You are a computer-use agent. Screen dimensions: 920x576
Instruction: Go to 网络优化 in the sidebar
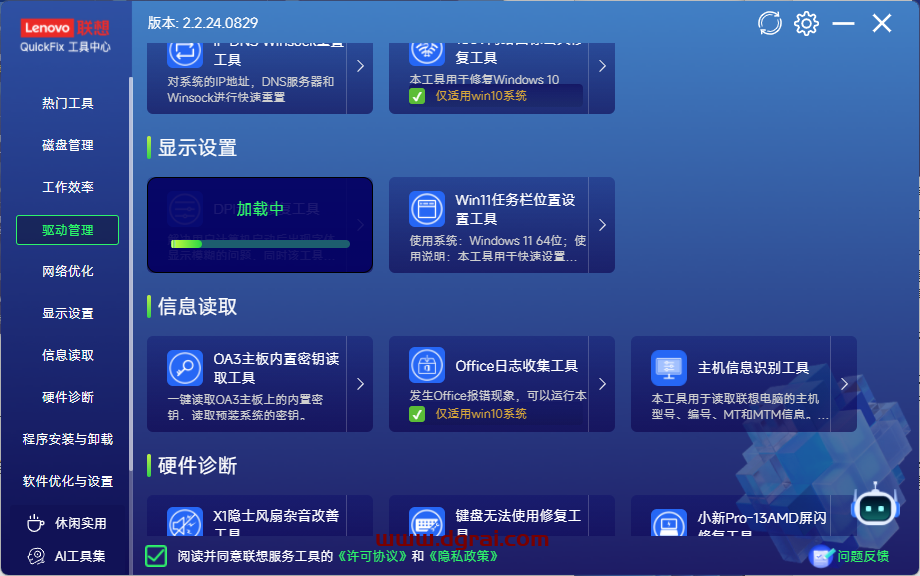tap(67, 272)
